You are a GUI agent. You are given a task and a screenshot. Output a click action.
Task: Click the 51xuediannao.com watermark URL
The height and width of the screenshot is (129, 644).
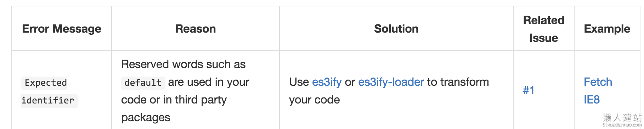click(x=622, y=125)
